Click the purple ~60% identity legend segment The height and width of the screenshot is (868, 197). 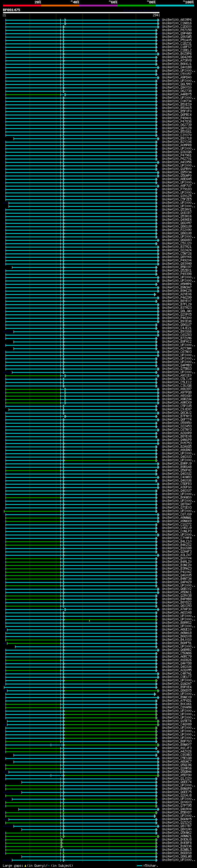tap(99, 6)
